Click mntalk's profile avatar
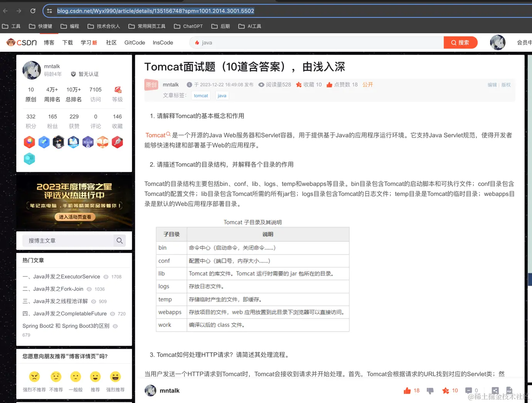532x403 pixels. tap(31, 70)
